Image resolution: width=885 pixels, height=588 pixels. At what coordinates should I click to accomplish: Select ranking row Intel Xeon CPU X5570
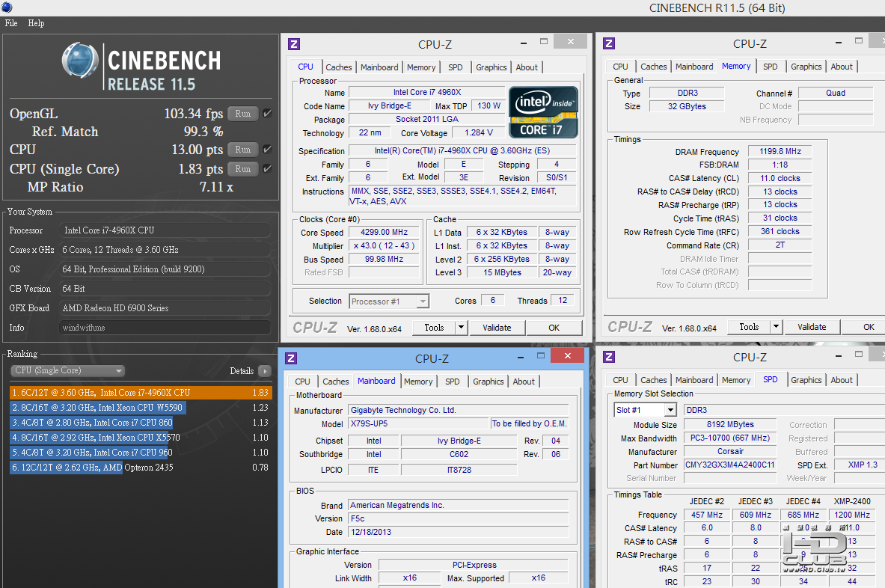141,438
